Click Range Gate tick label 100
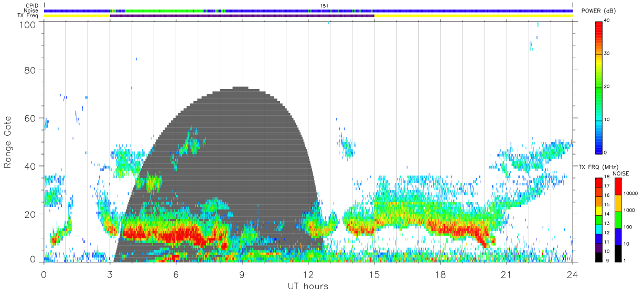The width and height of the screenshot is (644, 297). 28,25
